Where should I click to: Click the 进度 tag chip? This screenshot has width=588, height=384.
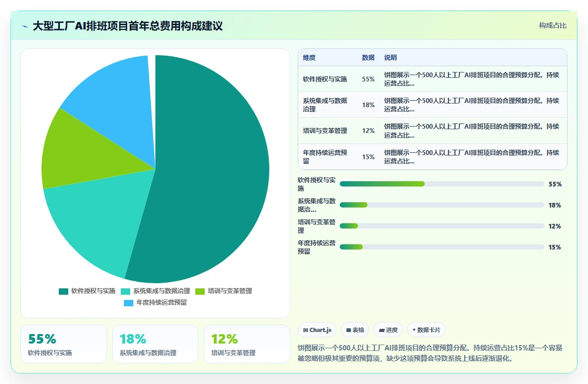click(388, 330)
